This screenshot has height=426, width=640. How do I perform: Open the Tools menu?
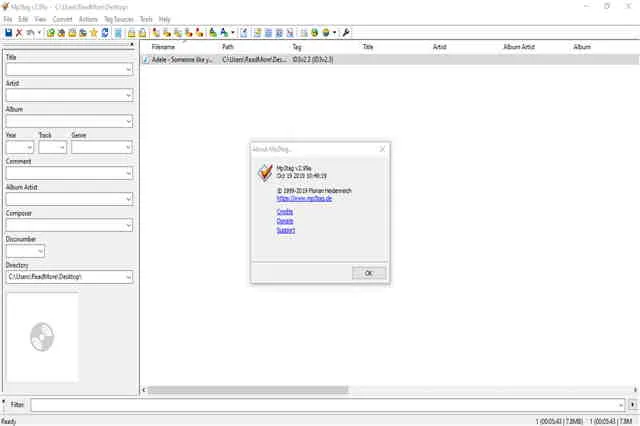[146, 19]
